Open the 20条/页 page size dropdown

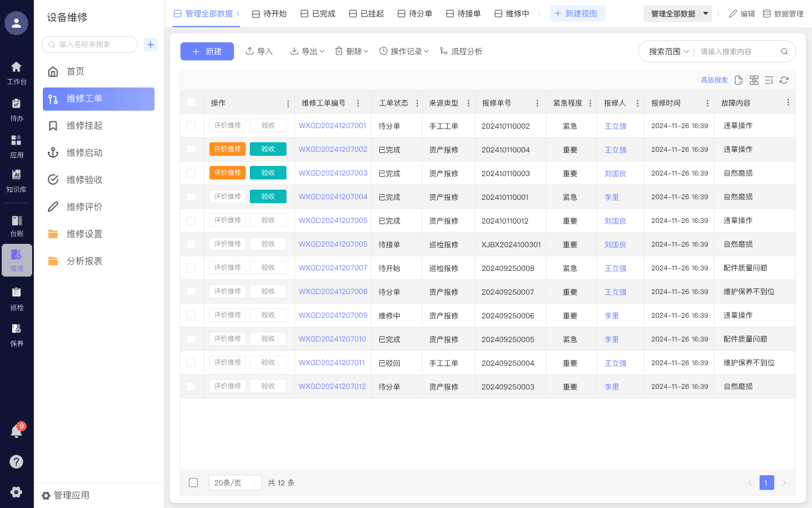click(x=235, y=483)
